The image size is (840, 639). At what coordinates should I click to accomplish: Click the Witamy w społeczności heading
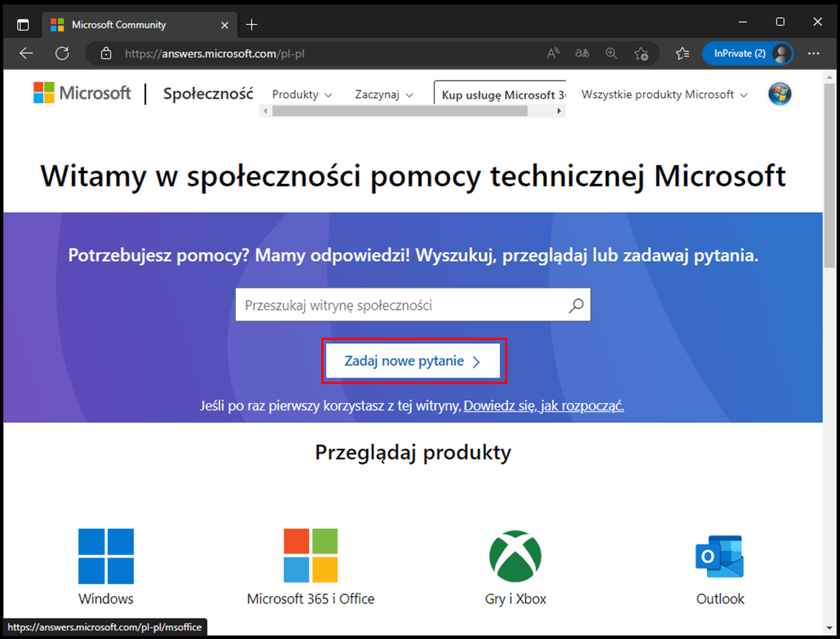[413, 177]
